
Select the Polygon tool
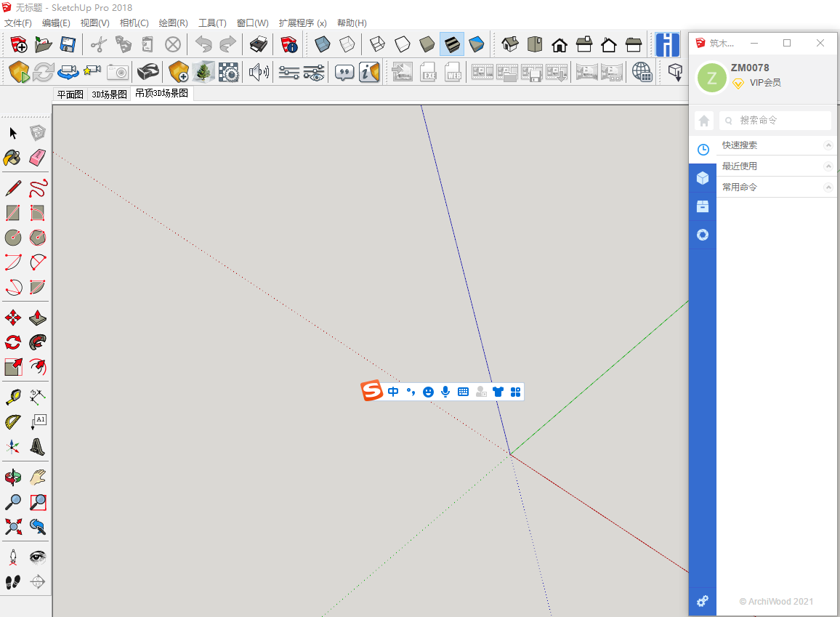click(38, 237)
